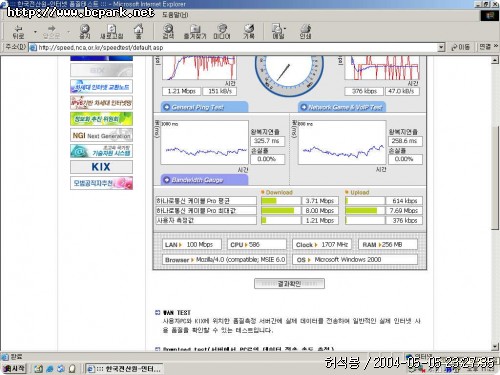Open the Start (시작) button on taskbar
The image size is (500, 375).
click(x=14, y=368)
